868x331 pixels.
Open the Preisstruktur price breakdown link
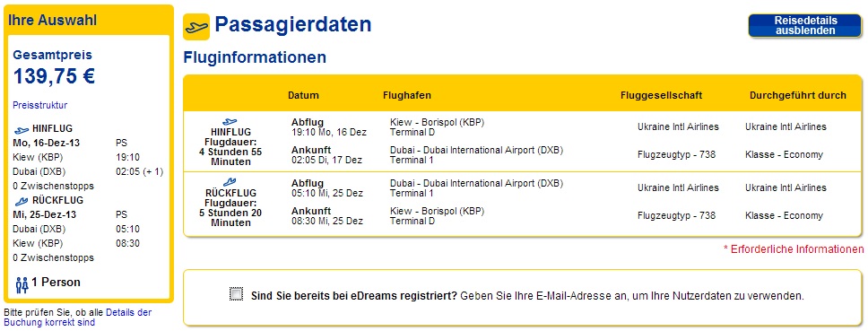click(x=39, y=105)
